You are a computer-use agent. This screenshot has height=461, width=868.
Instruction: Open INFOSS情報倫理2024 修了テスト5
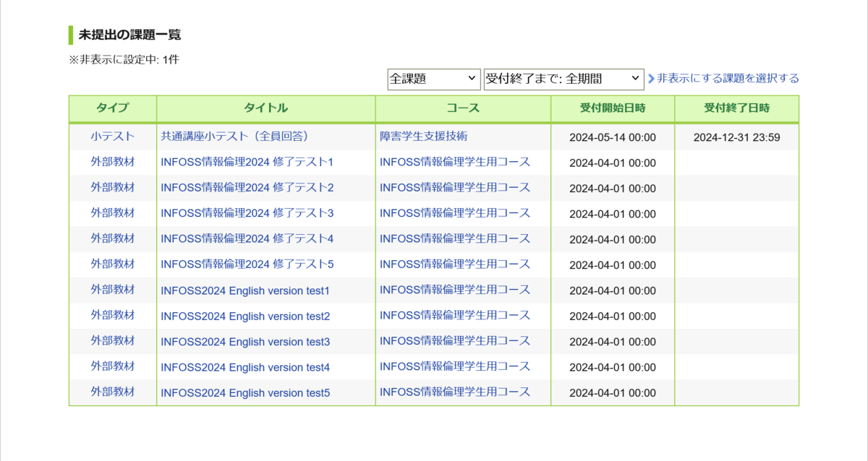(x=247, y=264)
